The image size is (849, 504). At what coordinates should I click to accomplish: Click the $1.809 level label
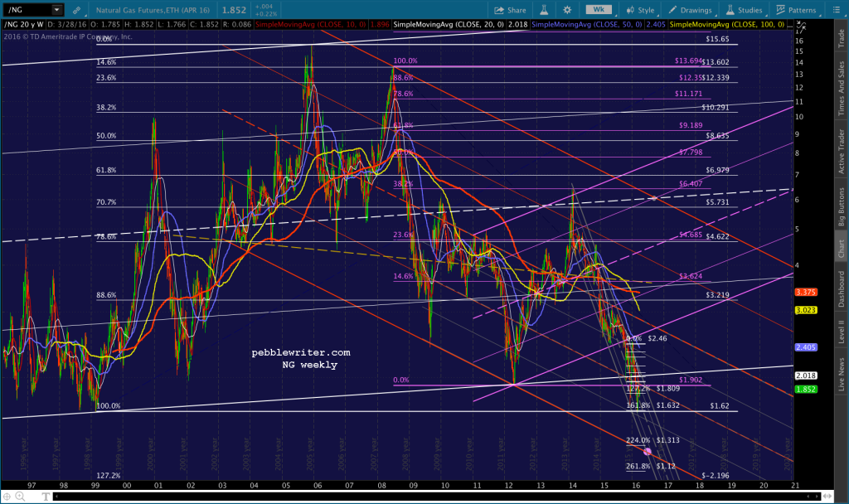(x=668, y=389)
